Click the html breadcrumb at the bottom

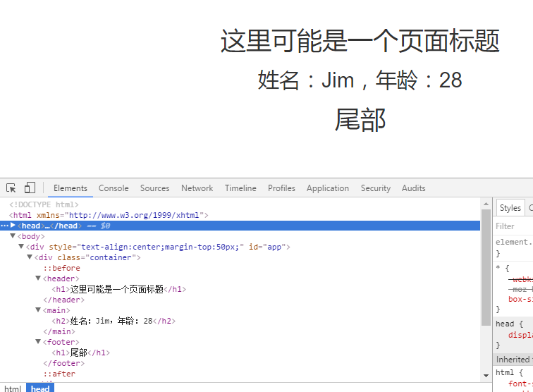tap(13, 388)
